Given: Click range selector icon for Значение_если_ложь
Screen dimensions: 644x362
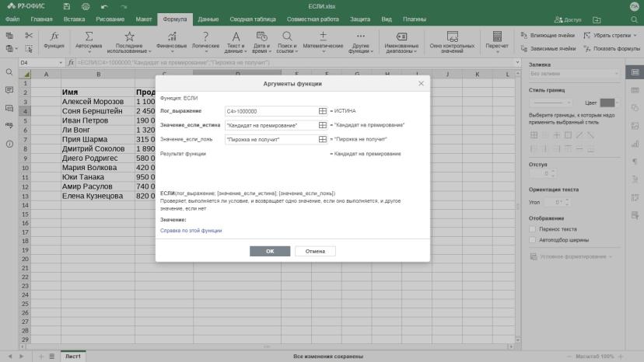Looking at the screenshot, I should tap(323, 140).
